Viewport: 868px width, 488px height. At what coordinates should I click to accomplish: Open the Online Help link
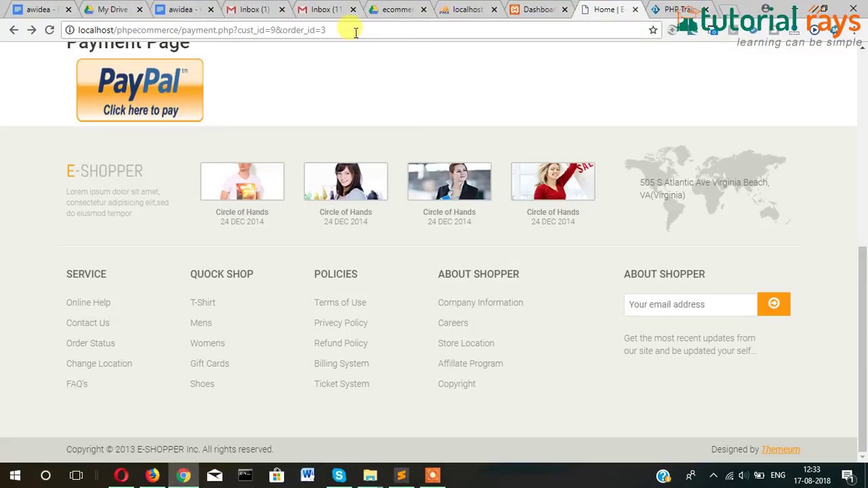click(88, 302)
